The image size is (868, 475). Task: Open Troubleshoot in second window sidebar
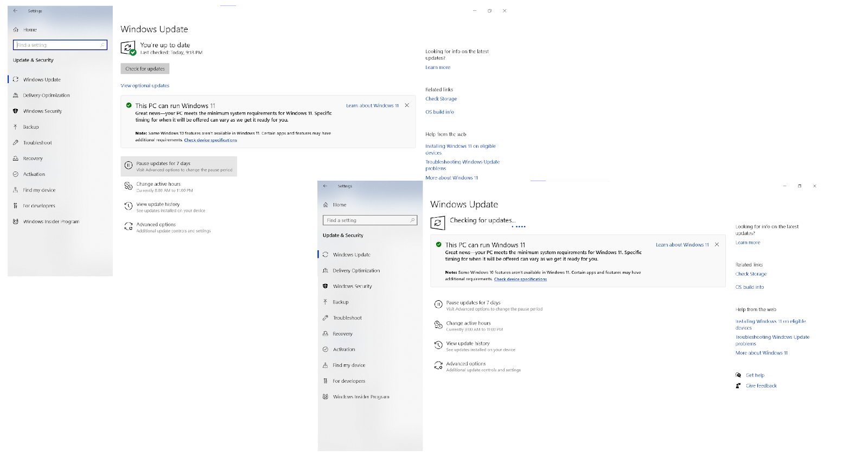click(x=347, y=318)
